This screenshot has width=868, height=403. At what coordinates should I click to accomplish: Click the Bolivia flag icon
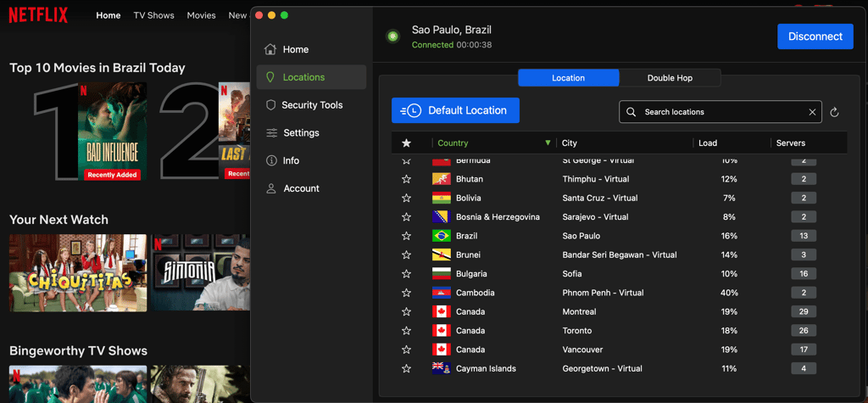pos(441,198)
